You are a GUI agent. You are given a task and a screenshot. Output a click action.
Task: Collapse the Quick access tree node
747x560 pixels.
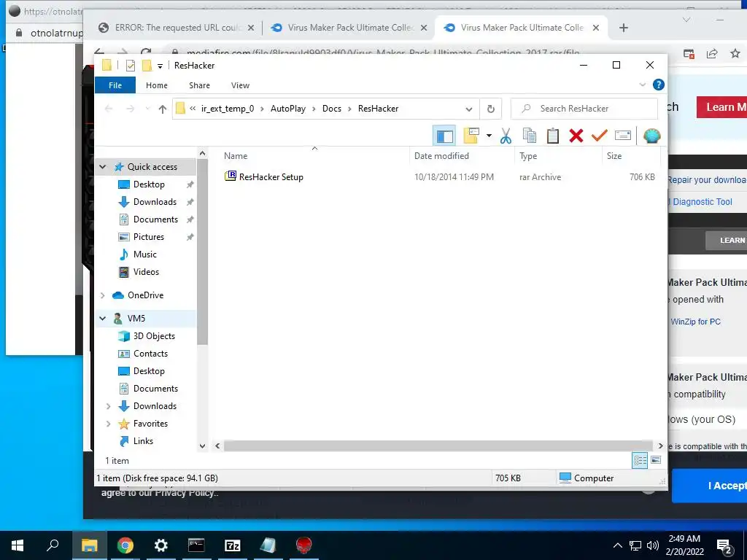(102, 167)
